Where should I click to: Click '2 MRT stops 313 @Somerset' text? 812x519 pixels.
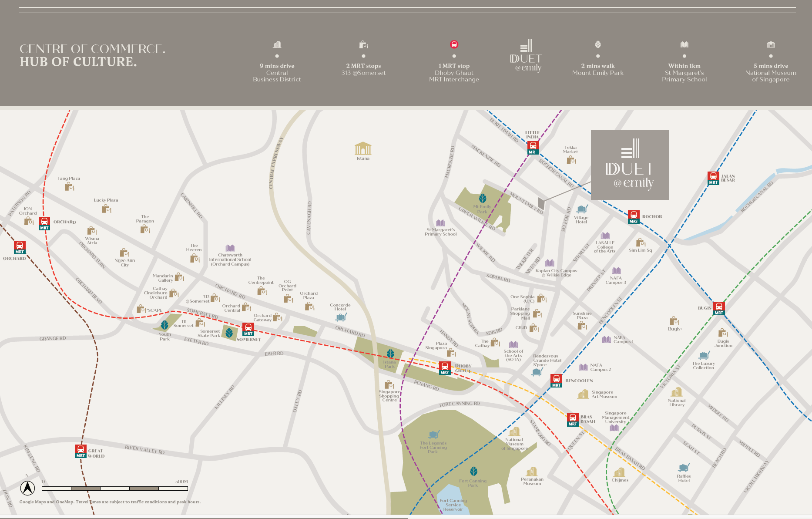tap(363, 69)
